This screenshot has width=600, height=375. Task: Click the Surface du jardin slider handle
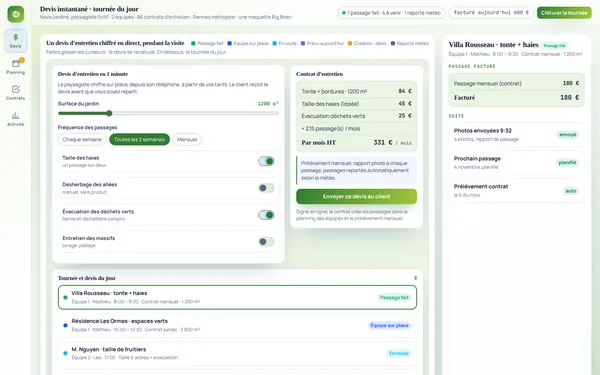[x=109, y=113]
